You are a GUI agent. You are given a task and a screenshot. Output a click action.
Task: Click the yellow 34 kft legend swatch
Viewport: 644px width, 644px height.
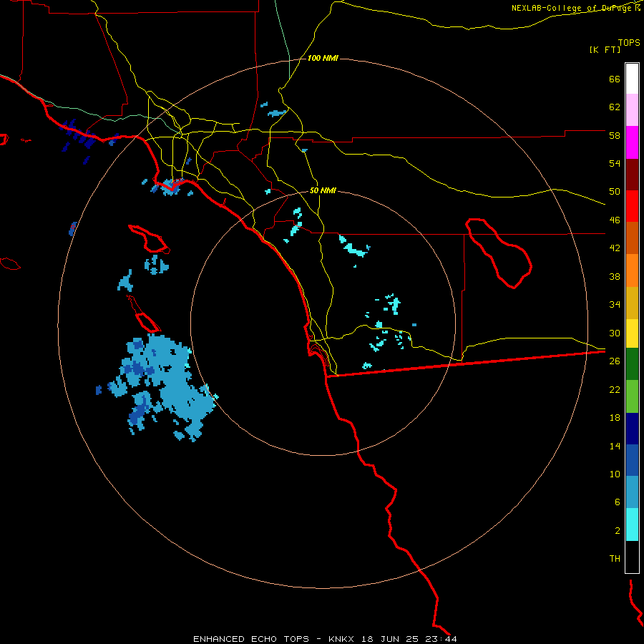632,333
